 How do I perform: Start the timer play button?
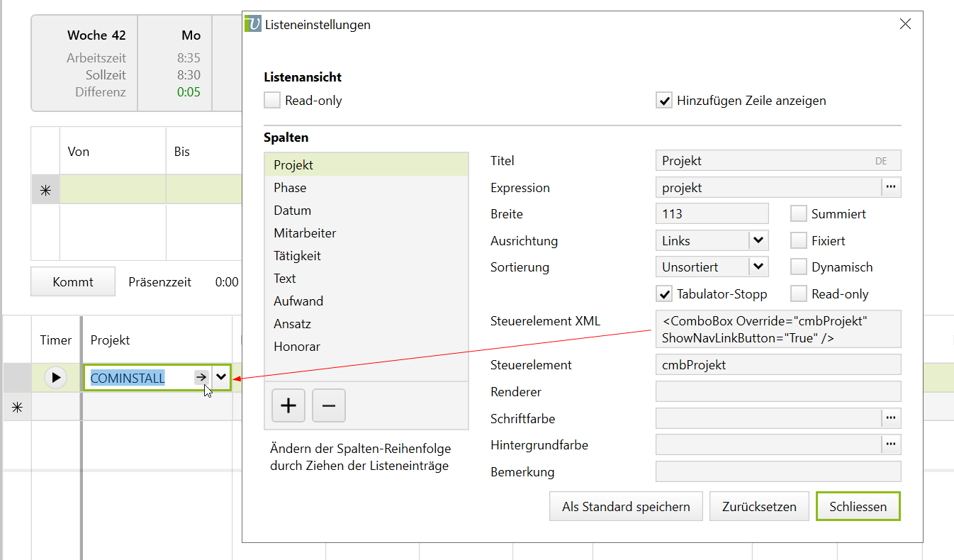[55, 377]
